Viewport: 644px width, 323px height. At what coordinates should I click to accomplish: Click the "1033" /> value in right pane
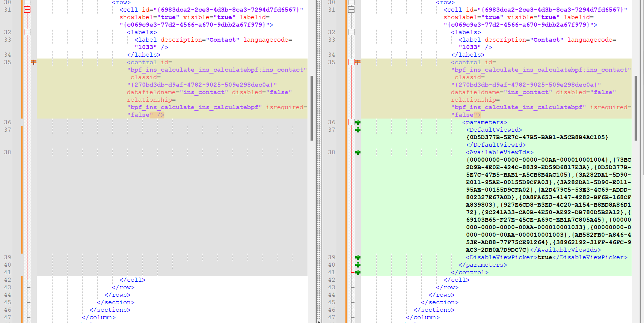tap(475, 47)
